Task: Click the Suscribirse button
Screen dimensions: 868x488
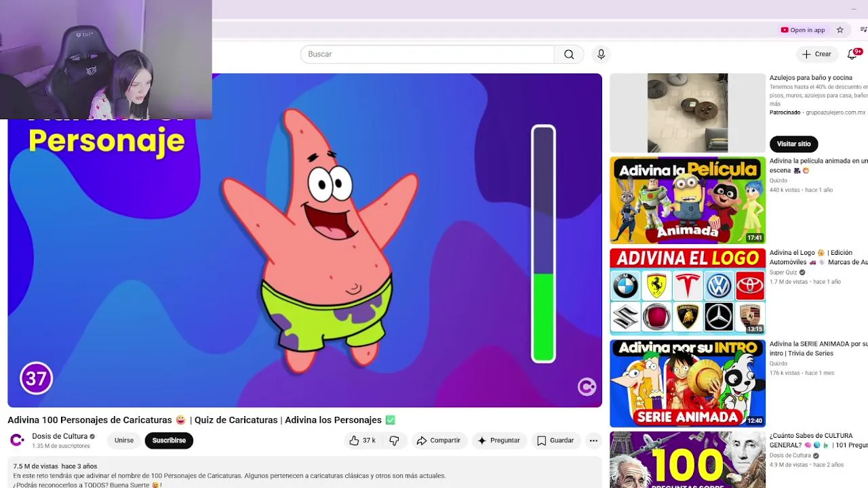Action: coord(169,441)
